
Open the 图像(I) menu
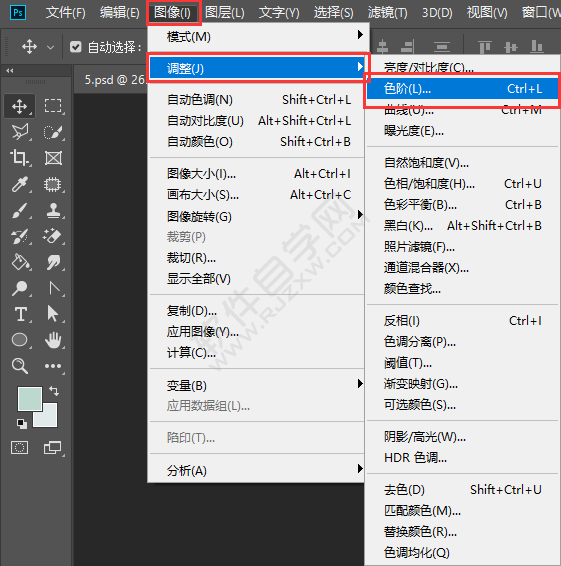pos(173,13)
